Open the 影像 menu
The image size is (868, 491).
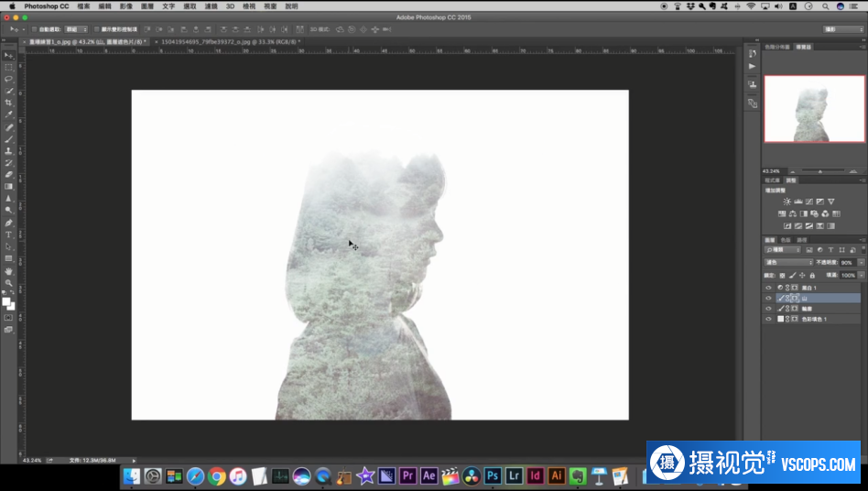point(126,6)
